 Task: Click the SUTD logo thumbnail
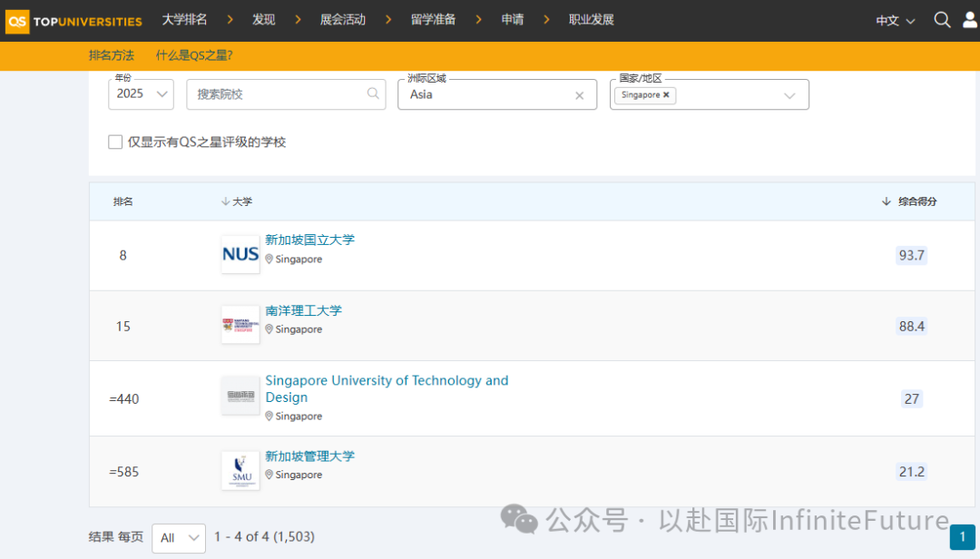pyautogui.click(x=240, y=395)
